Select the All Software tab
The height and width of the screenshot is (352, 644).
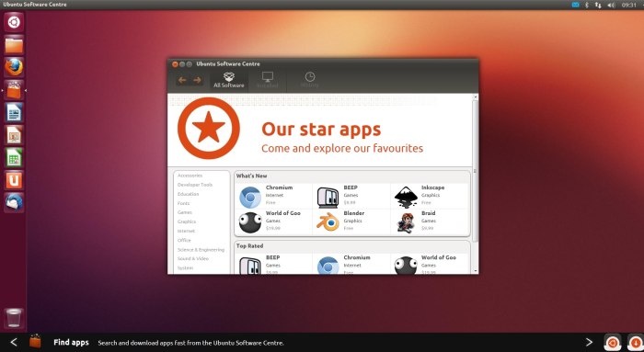pyautogui.click(x=229, y=80)
